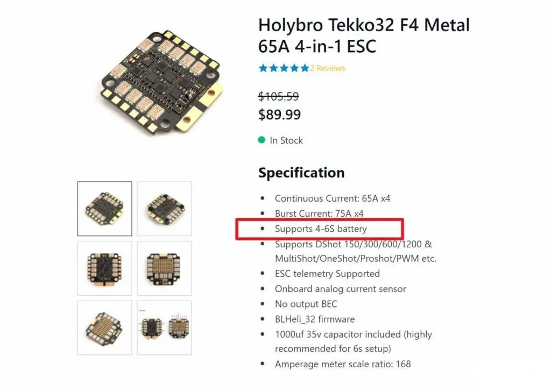Click the Amperage meter scale ratio line

[343, 364]
